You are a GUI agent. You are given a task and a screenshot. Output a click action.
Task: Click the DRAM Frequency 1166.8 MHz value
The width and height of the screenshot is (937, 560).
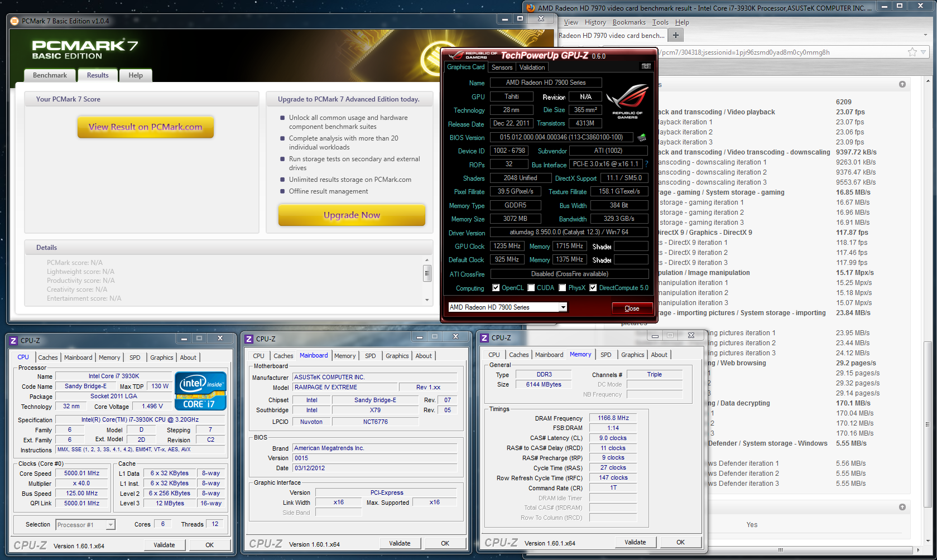click(x=613, y=418)
